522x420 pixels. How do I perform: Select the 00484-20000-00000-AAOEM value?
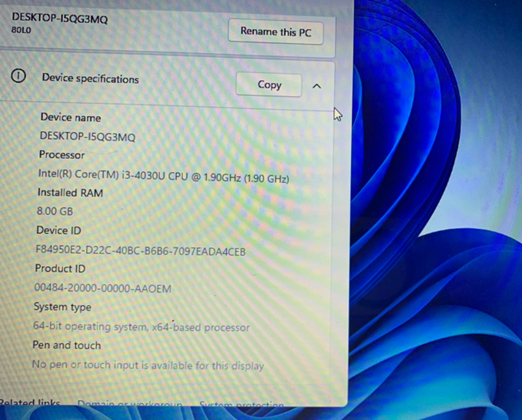point(103,288)
